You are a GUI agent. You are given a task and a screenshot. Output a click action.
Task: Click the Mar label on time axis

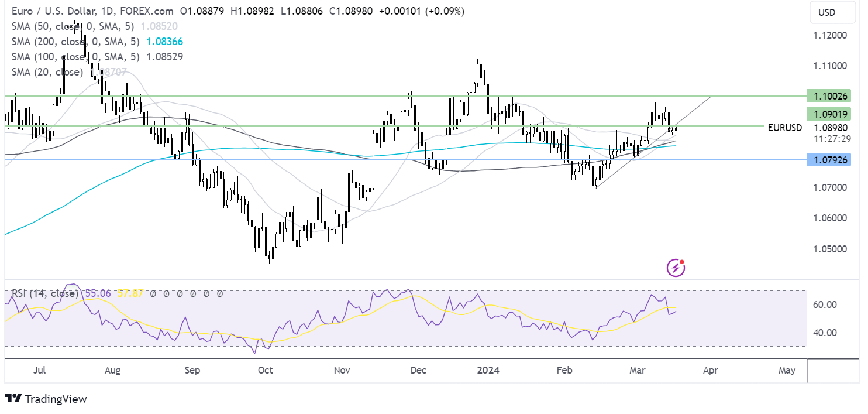click(x=638, y=370)
